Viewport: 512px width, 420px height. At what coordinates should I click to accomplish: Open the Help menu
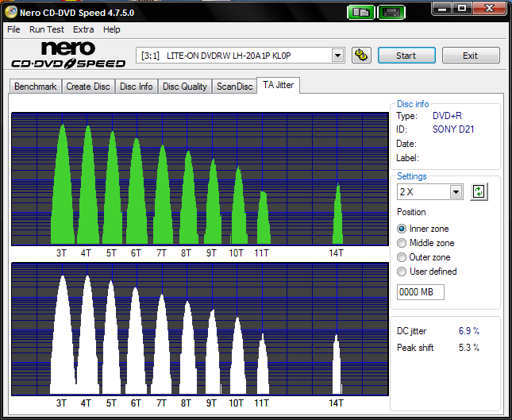[x=112, y=29]
